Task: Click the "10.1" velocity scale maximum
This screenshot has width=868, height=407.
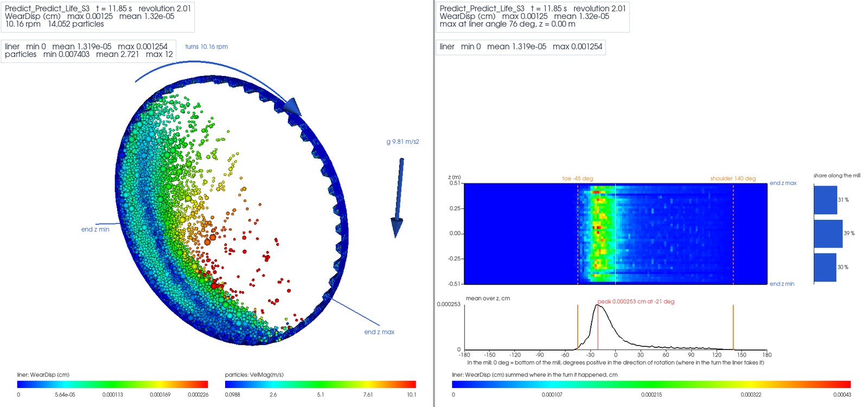Action: point(412,395)
